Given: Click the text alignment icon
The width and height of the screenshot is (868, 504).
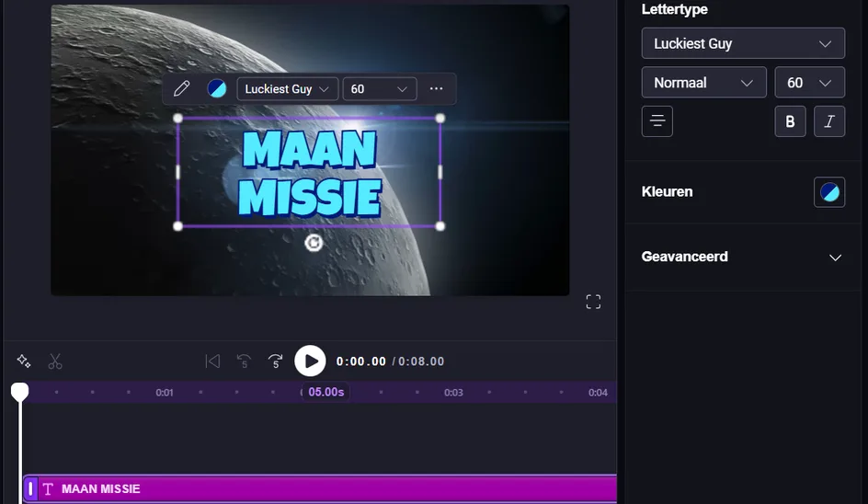Looking at the screenshot, I should point(657,121).
